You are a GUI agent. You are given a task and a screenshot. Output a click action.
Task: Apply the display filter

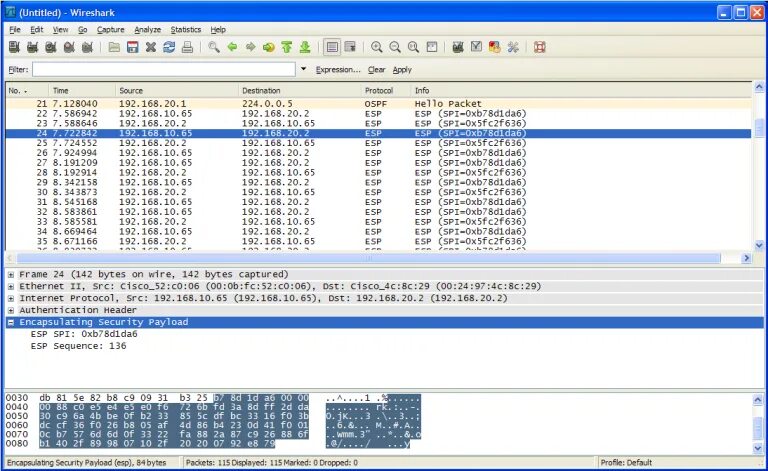pyautogui.click(x=402, y=70)
